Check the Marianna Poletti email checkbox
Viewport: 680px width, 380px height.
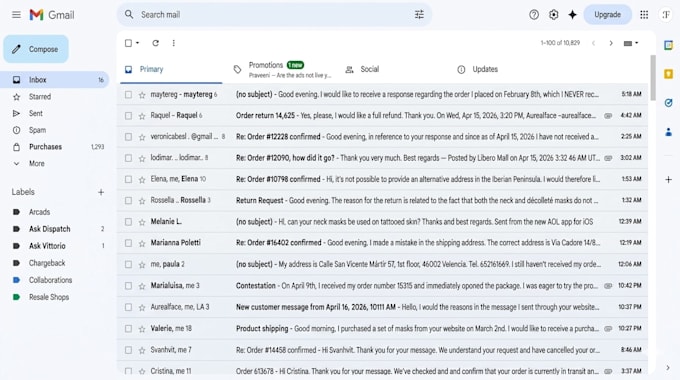[128, 243]
